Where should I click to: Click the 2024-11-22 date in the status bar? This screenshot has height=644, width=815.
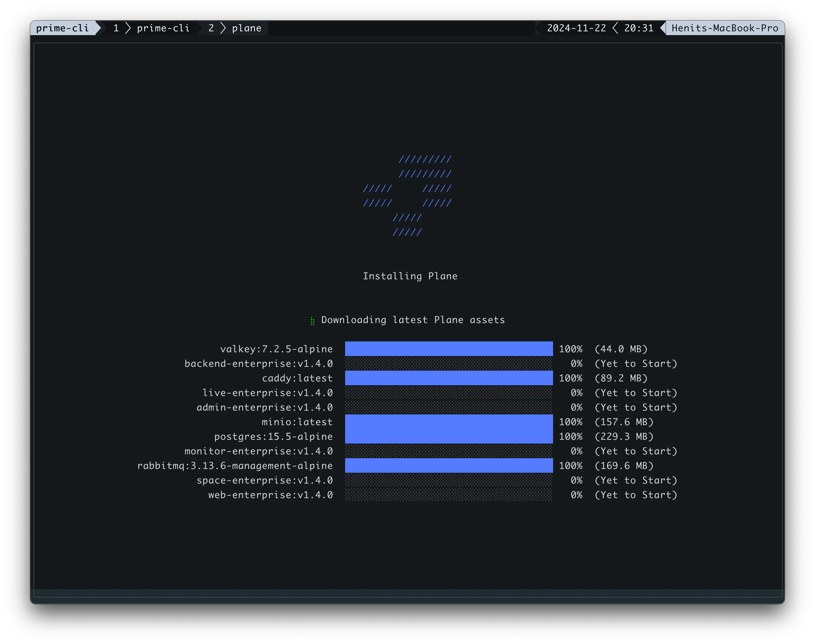click(577, 28)
